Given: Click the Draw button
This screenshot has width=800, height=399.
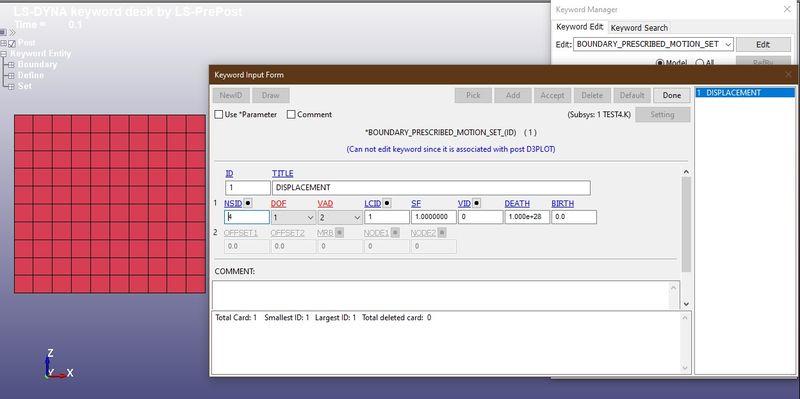Looking at the screenshot, I should pos(270,95).
